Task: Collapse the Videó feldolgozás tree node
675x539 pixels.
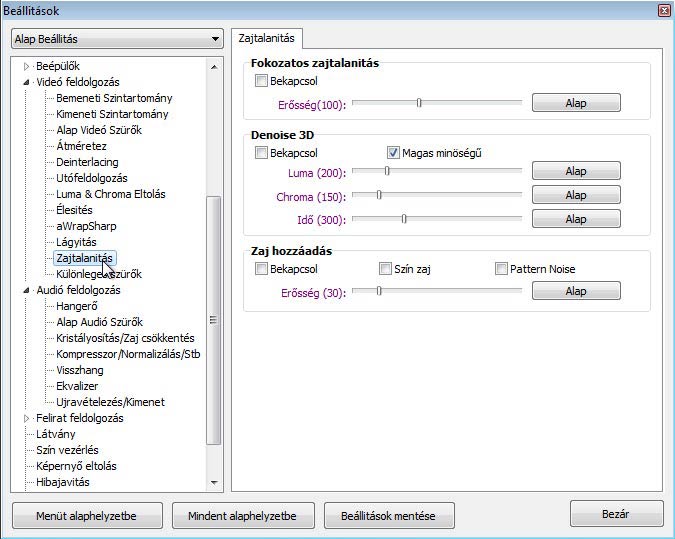Action: coord(27,83)
